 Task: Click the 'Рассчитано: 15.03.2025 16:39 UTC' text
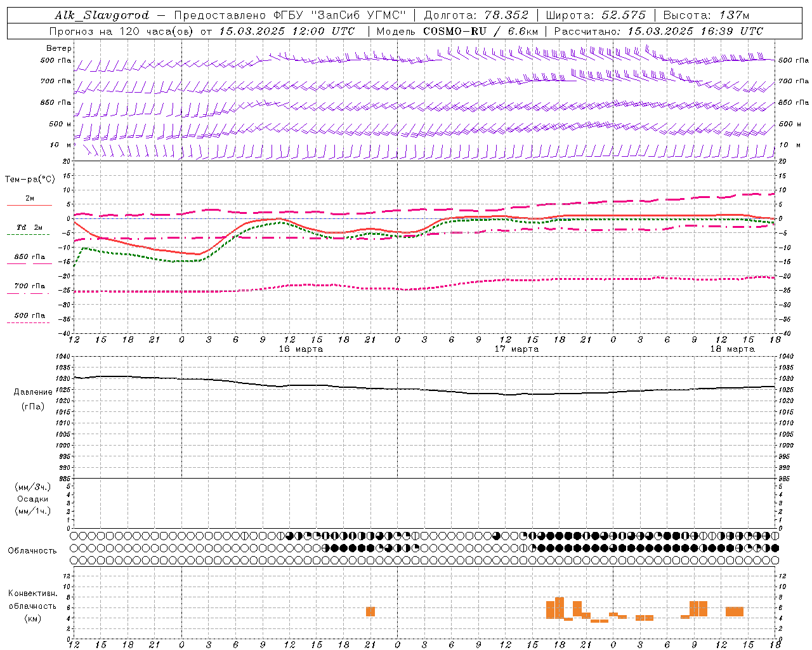point(658,31)
